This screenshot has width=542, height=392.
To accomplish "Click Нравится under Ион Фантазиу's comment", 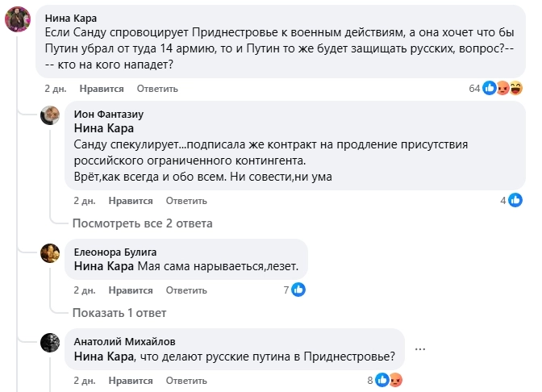I will pos(131,201).
